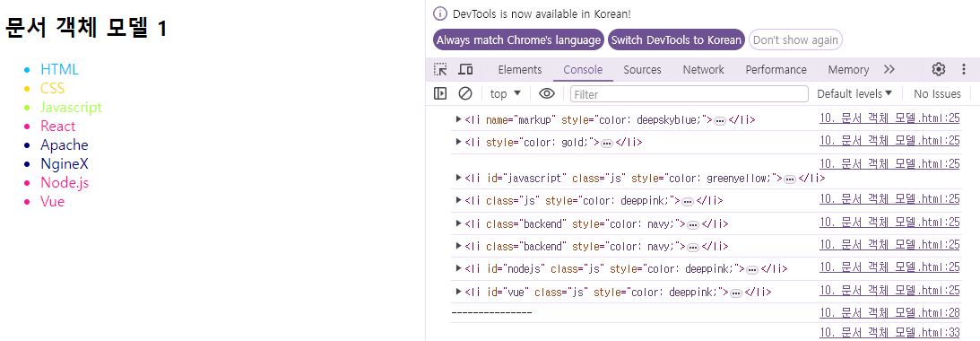Viewport: 980px width, 341px height.
Task: Click ellipsis in the javascript li entry
Action: point(790,179)
